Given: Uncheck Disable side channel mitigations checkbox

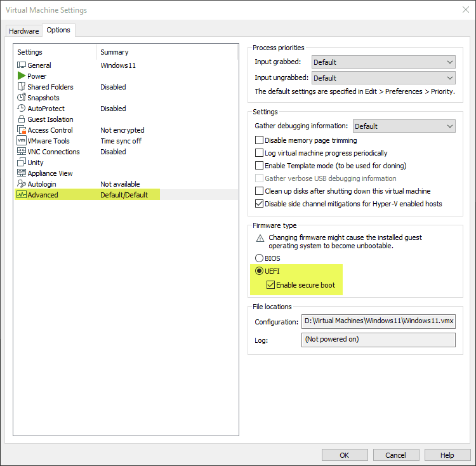Looking at the screenshot, I should point(259,203).
